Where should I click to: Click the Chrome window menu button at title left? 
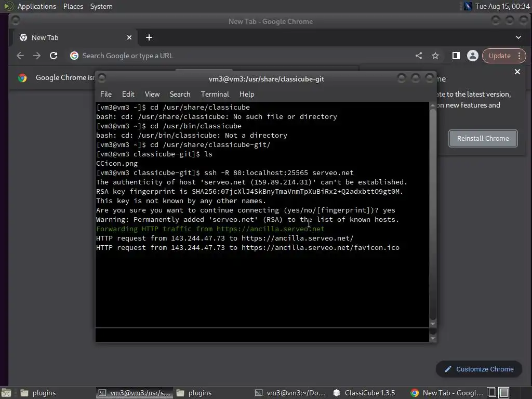tap(15, 21)
